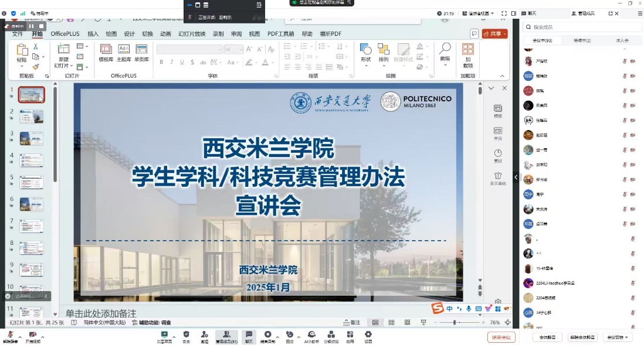Click the 排列 arrange icon
This screenshot has height=345, width=644.
(x=384, y=52)
